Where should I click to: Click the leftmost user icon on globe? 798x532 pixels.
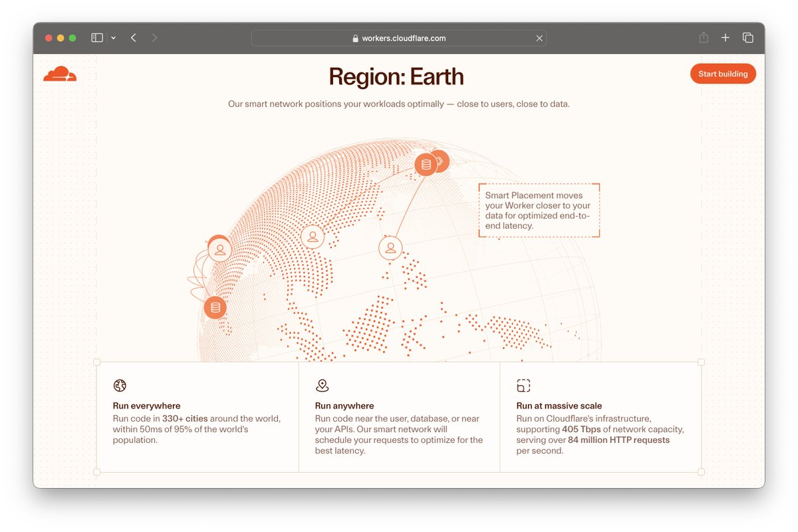(219, 249)
